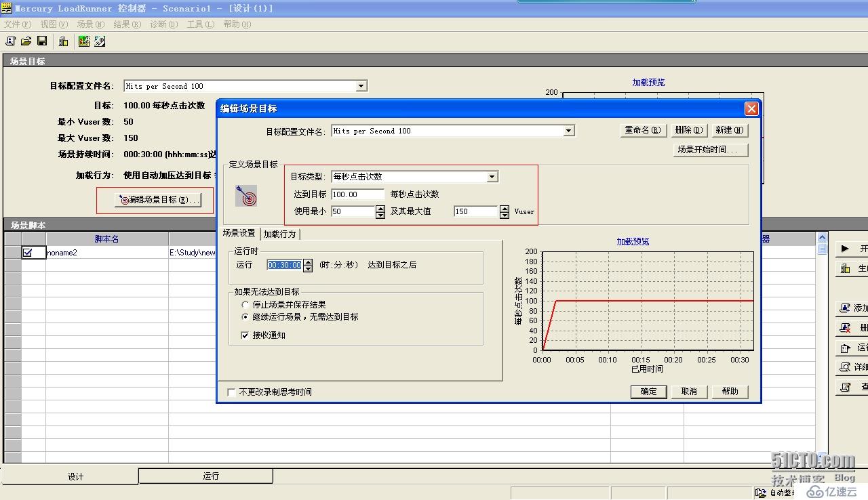Screen dimensions: 868x500
Task: Click the 达到目标 100.00 input field
Action: (358, 194)
